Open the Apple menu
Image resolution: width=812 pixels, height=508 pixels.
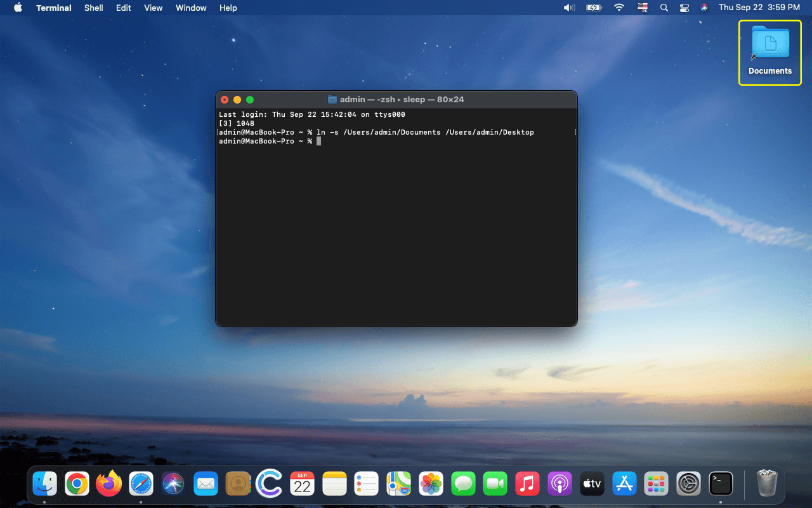click(17, 8)
